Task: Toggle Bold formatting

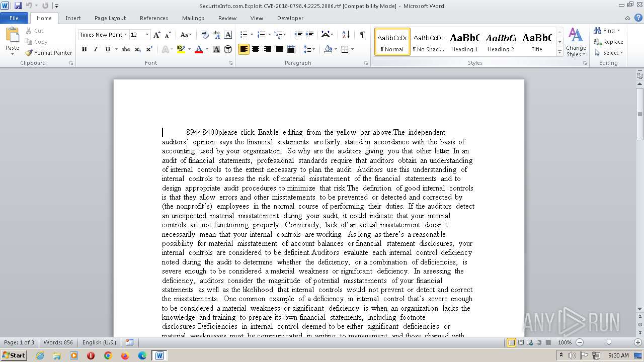Action: [x=84, y=49]
